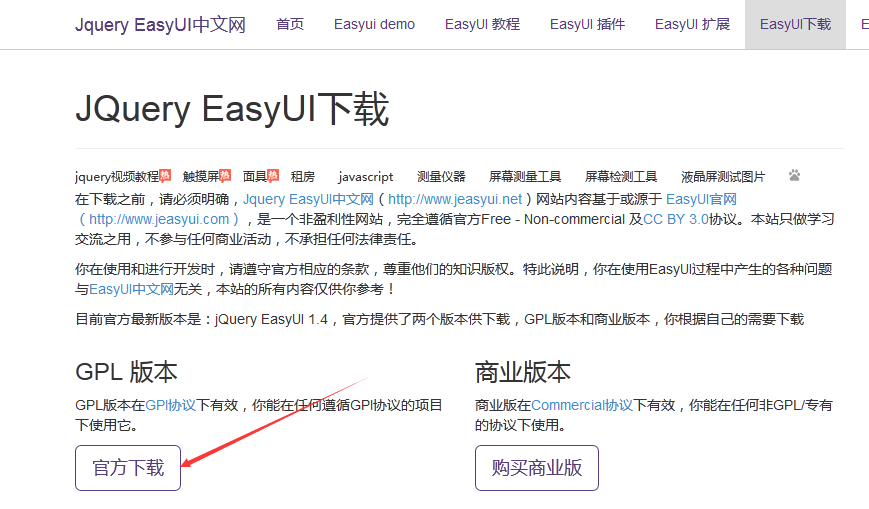Open the 液晶屏测试图片 tag link
Screen dimensions: 869x509
pyautogui.click(x=723, y=177)
